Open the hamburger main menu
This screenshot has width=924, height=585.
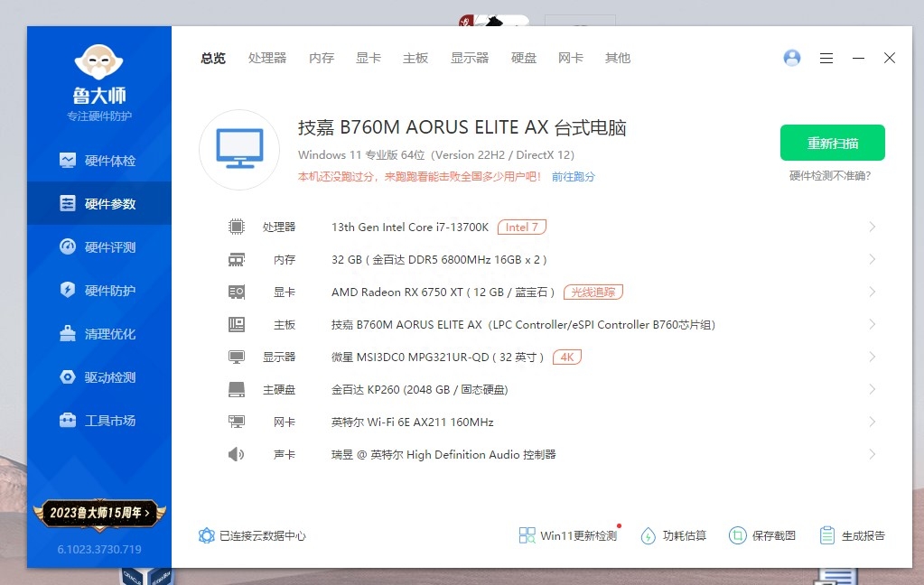826,58
